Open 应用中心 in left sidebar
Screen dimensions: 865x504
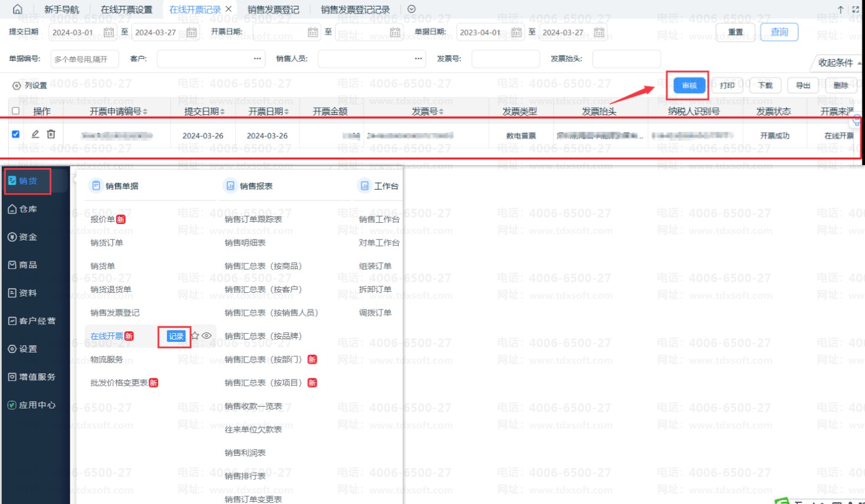click(x=32, y=405)
